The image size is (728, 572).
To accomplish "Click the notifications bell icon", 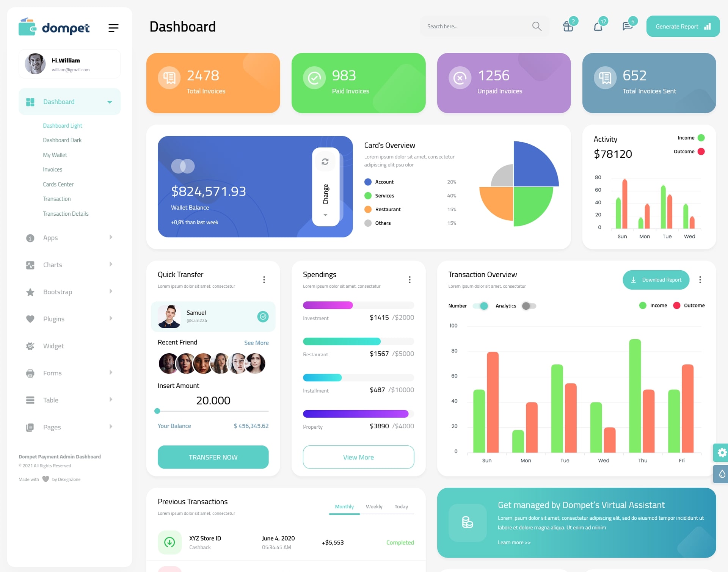I will pos(598,26).
